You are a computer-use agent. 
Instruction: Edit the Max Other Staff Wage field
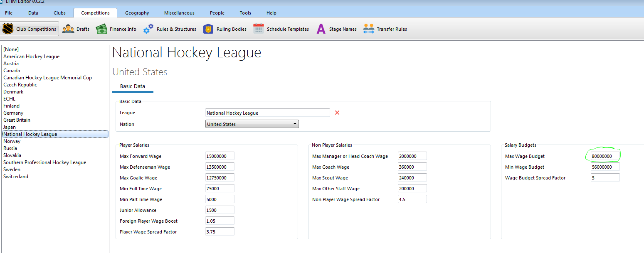(x=412, y=189)
